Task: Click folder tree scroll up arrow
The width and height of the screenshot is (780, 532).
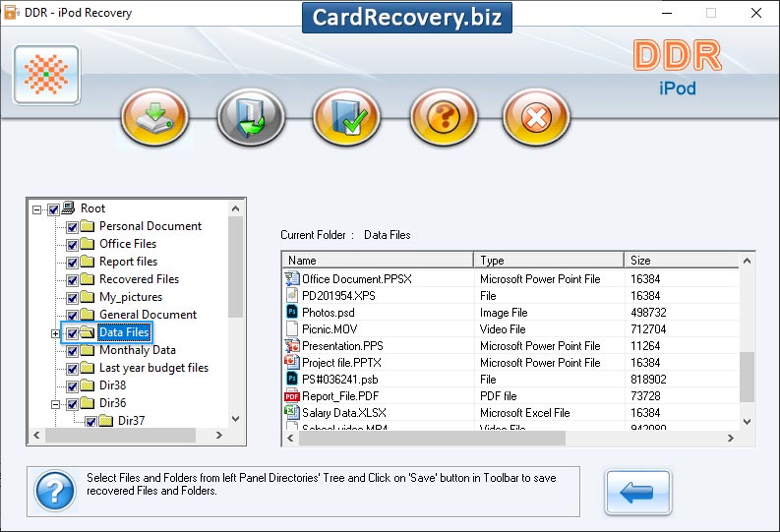Action: [x=236, y=208]
